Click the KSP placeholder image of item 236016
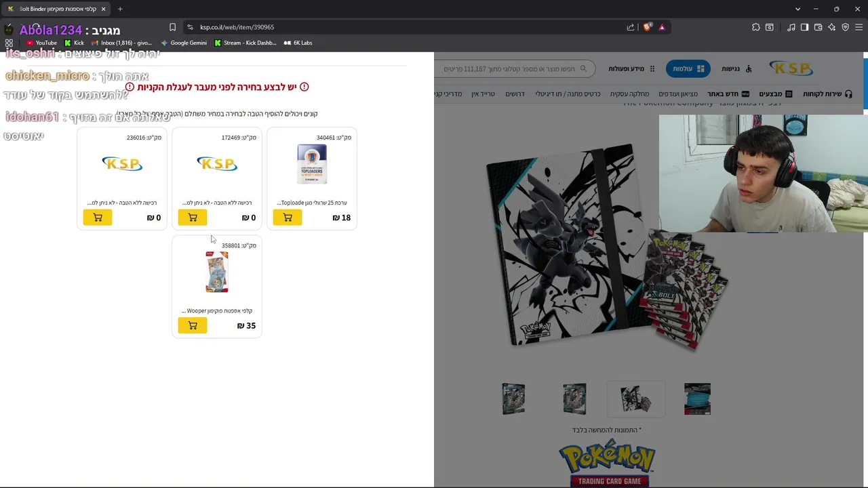This screenshot has width=868, height=488. (x=122, y=164)
